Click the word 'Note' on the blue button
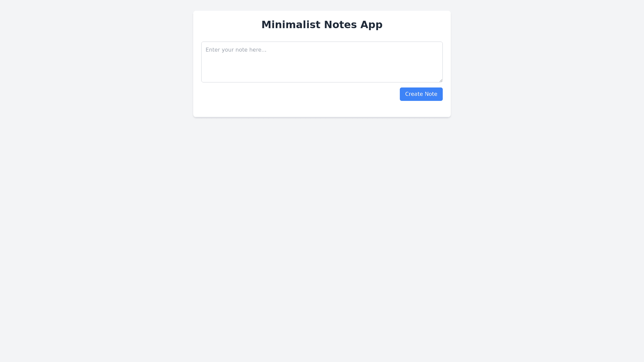The height and width of the screenshot is (362, 644). coord(431,94)
